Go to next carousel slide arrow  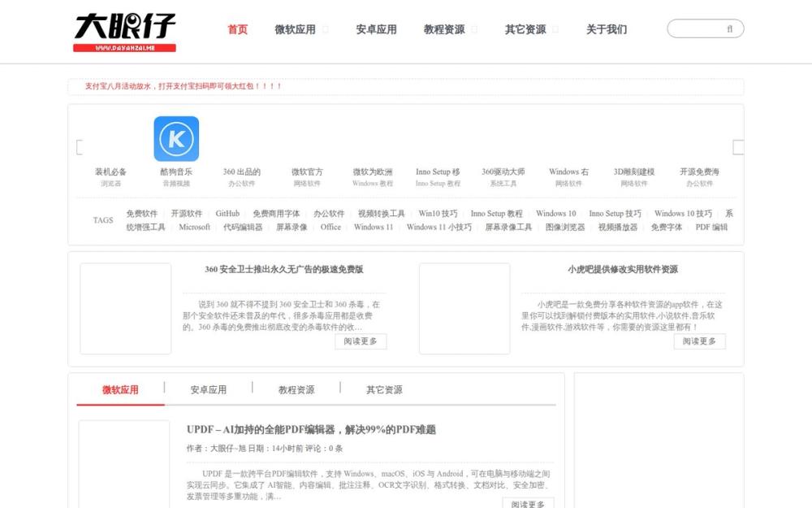tap(738, 147)
